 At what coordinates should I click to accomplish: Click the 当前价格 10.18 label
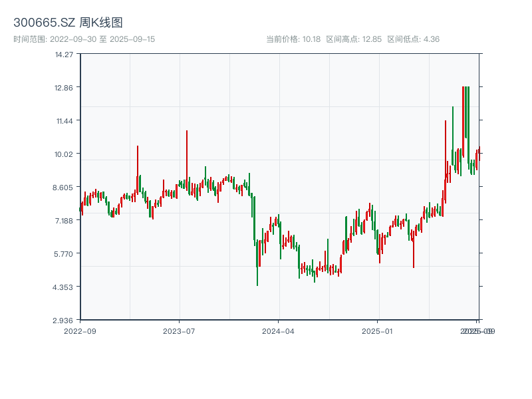(293, 39)
